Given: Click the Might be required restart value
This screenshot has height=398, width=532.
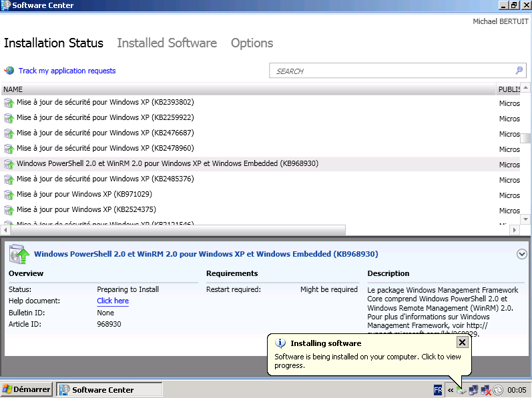Looking at the screenshot, I should coord(329,289).
